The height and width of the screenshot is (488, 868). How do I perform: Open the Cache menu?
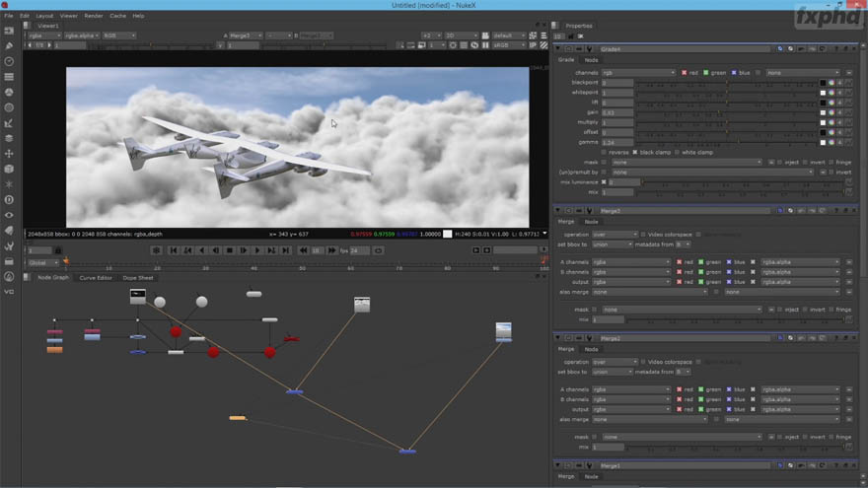point(117,16)
